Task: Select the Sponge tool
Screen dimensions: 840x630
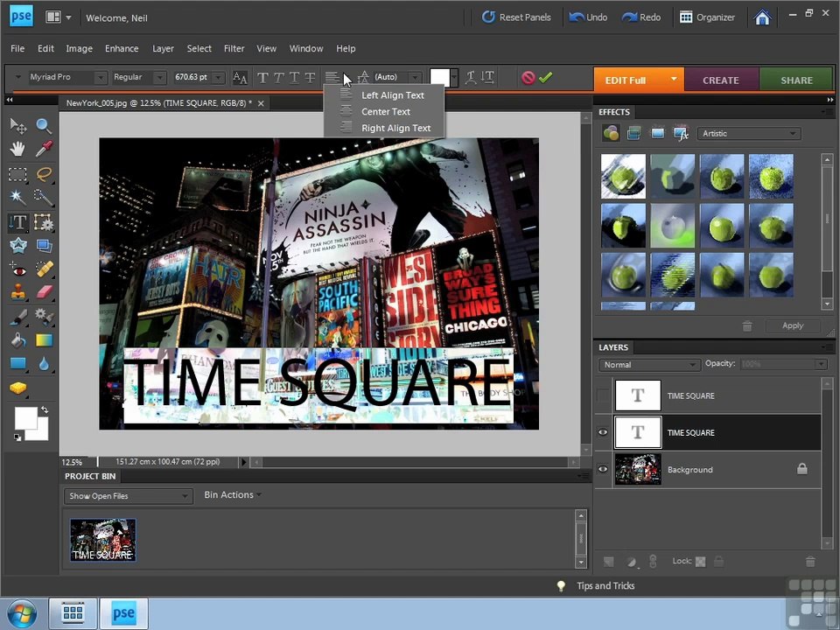Action: point(17,388)
